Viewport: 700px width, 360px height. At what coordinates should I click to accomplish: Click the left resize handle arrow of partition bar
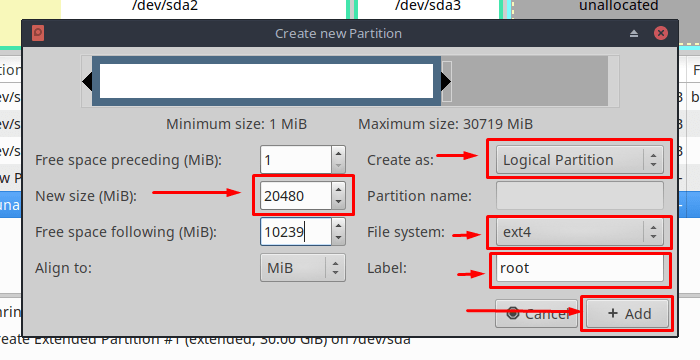87,81
